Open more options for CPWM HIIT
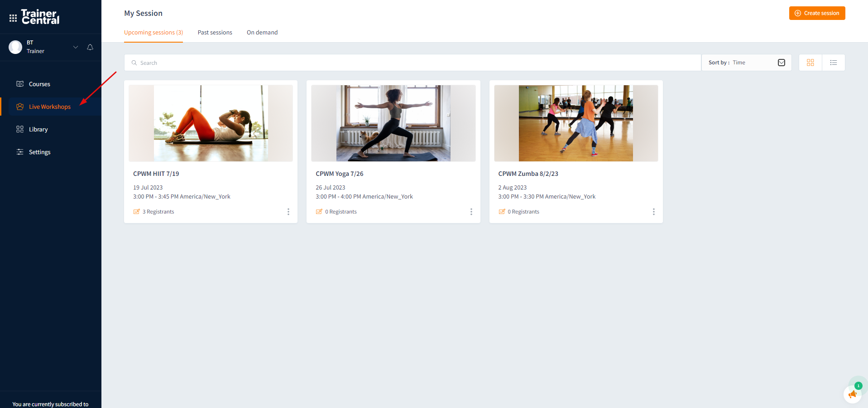This screenshot has height=408, width=868. 288,212
